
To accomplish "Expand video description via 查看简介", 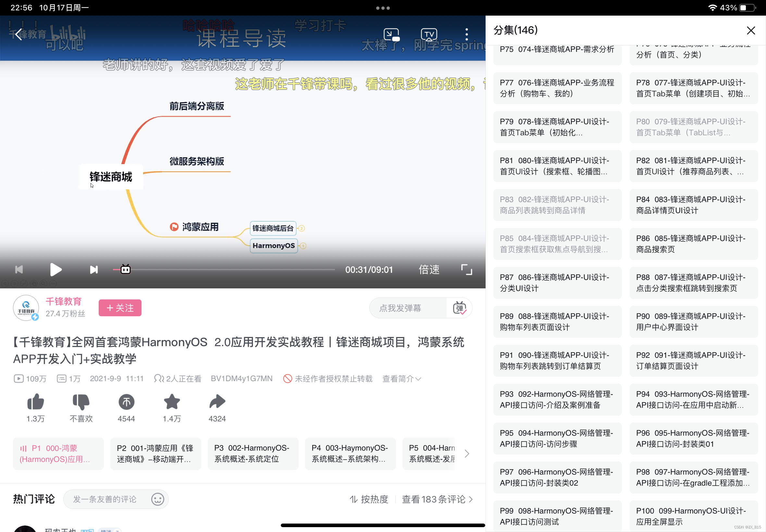I will (402, 379).
